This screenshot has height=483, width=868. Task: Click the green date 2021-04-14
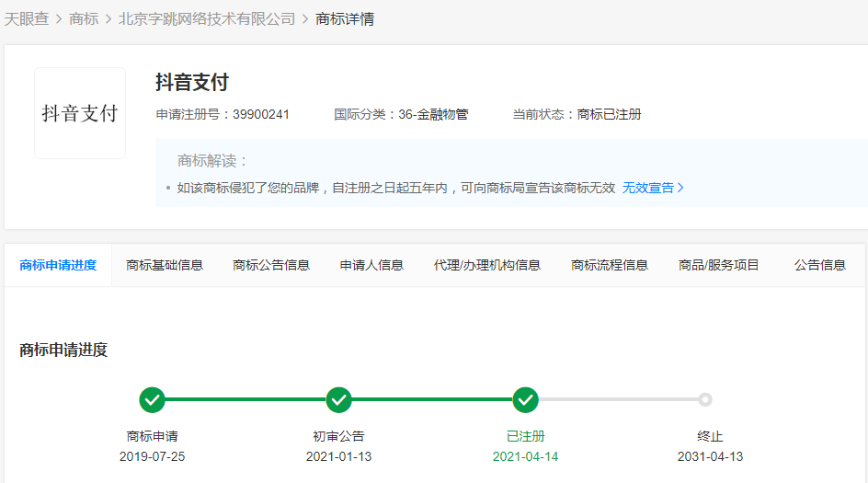click(x=525, y=456)
